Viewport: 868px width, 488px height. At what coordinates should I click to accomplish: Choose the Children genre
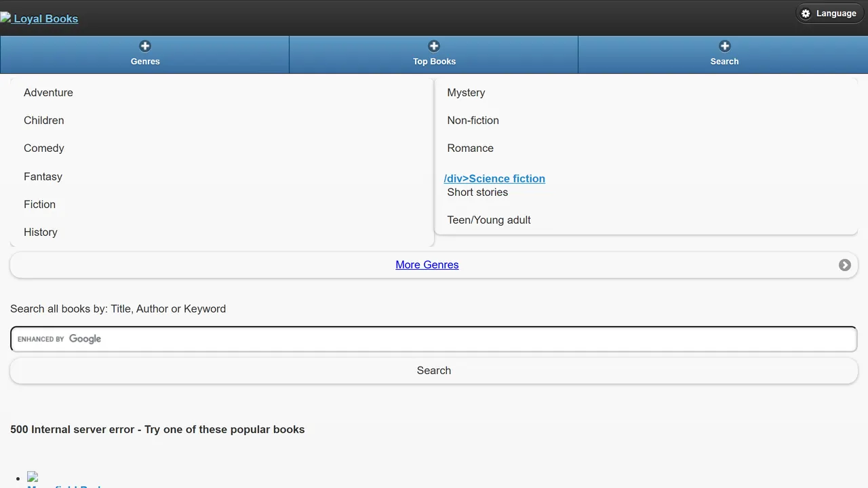coord(44,121)
